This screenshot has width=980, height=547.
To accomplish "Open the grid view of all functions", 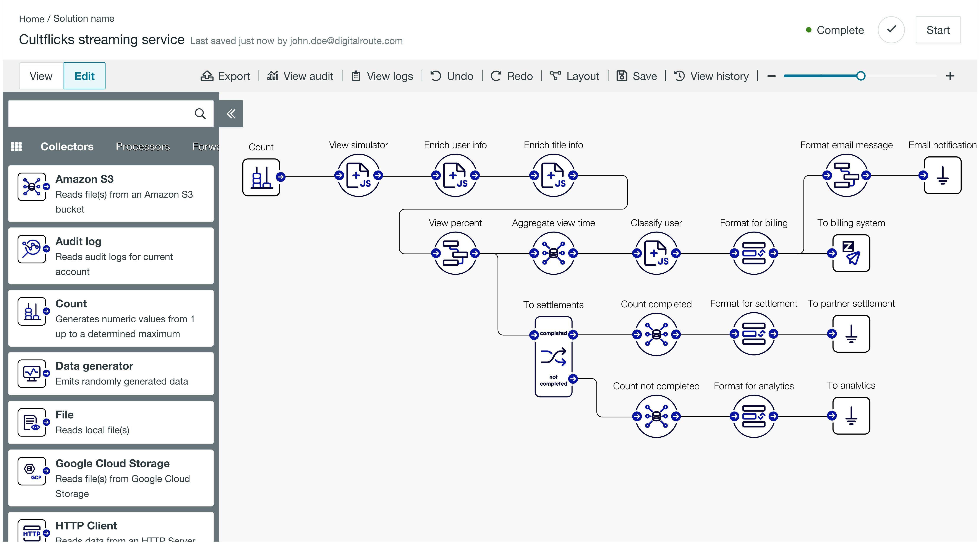I will point(16,146).
